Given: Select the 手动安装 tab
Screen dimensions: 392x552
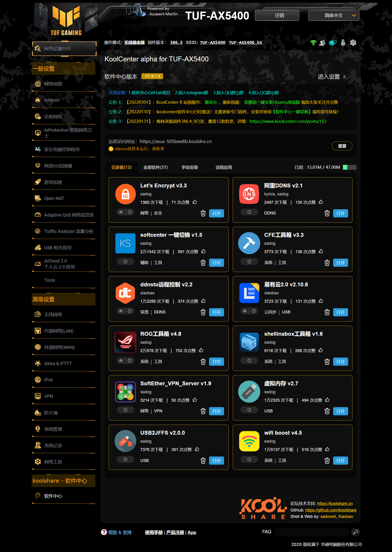Looking at the screenshot, I should (190, 167).
